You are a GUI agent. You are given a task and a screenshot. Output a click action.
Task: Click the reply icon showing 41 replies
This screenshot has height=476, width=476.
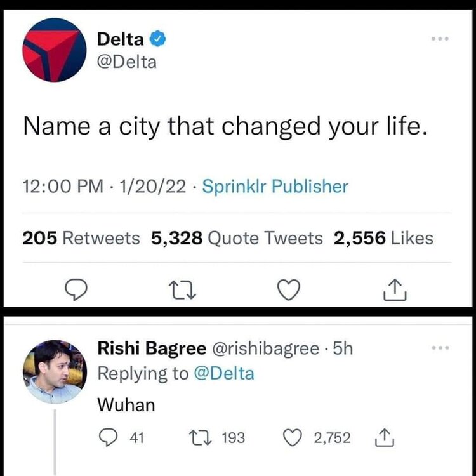[x=109, y=437]
